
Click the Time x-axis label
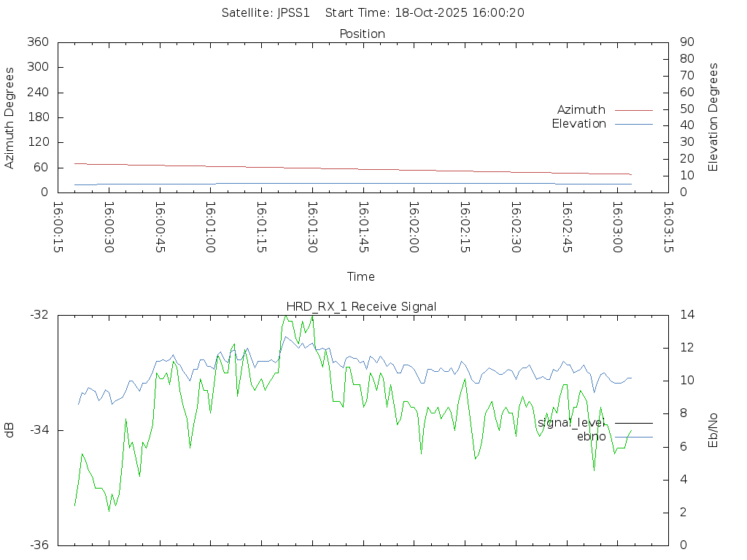361,277
